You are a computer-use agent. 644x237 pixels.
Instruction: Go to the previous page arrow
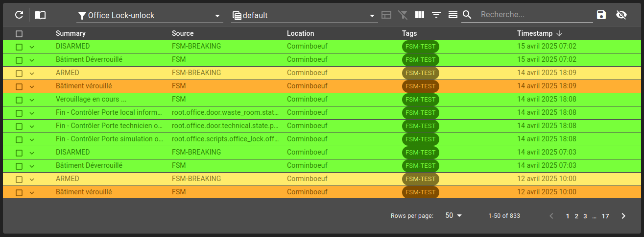[552, 216]
